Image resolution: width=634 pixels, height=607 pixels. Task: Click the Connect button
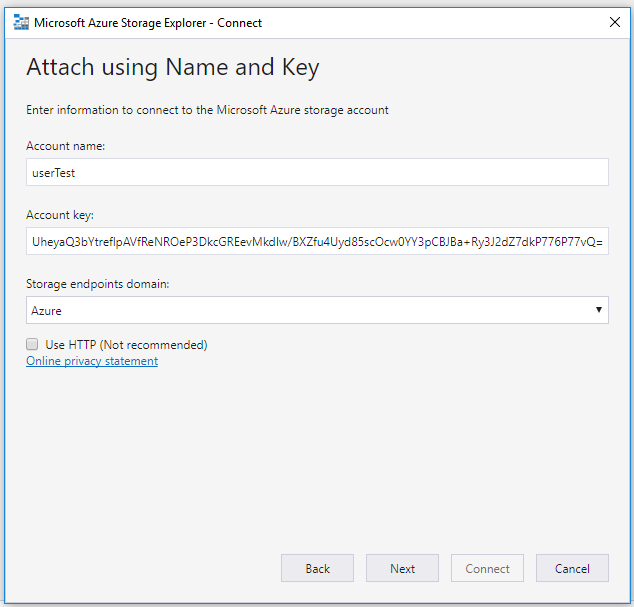pyautogui.click(x=487, y=568)
